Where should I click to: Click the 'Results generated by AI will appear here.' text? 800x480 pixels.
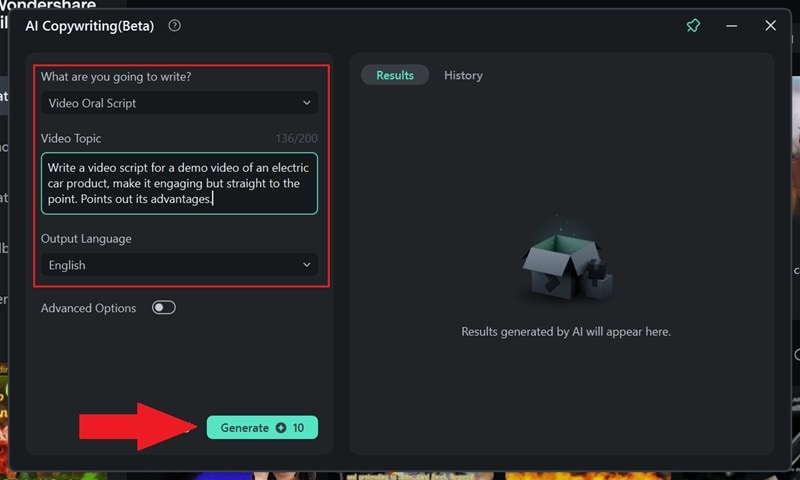(566, 332)
